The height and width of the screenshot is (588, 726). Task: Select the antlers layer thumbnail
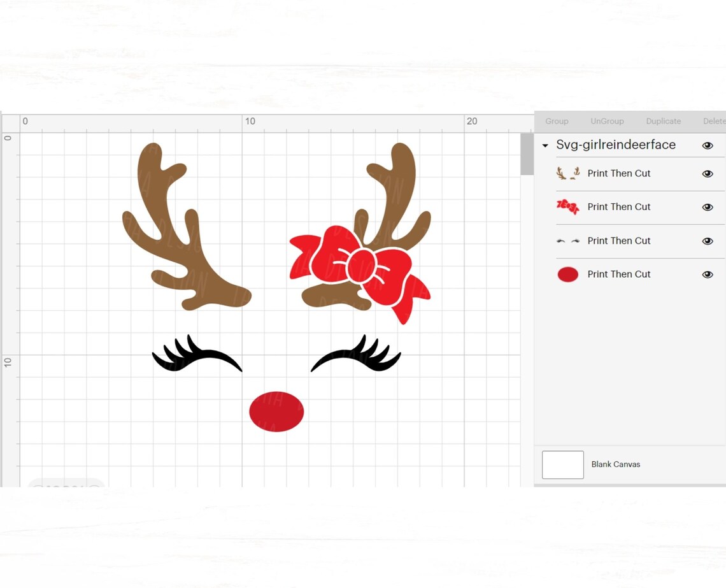point(567,173)
